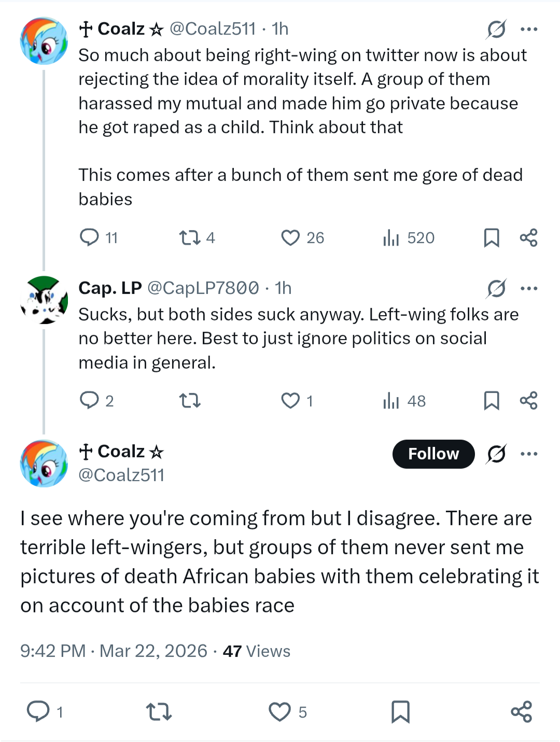Viewport: 560px width, 742px height.
Task: Open more options on Cap. LP's tweet
Action: (529, 288)
